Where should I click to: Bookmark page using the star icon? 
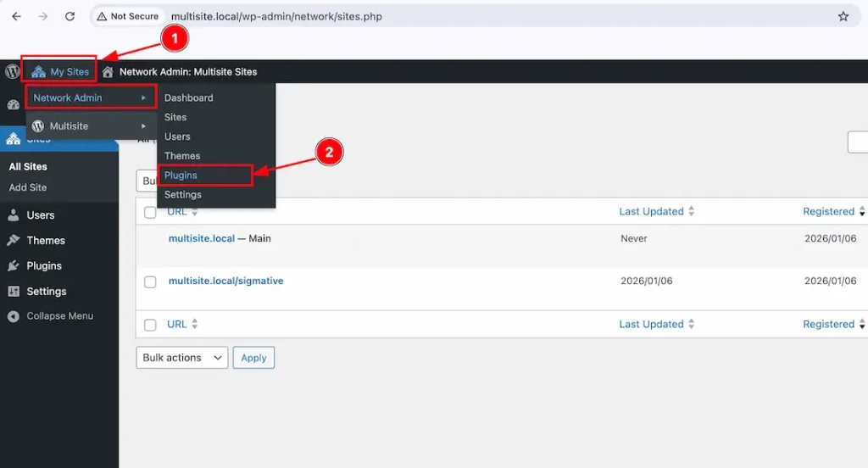843,17
